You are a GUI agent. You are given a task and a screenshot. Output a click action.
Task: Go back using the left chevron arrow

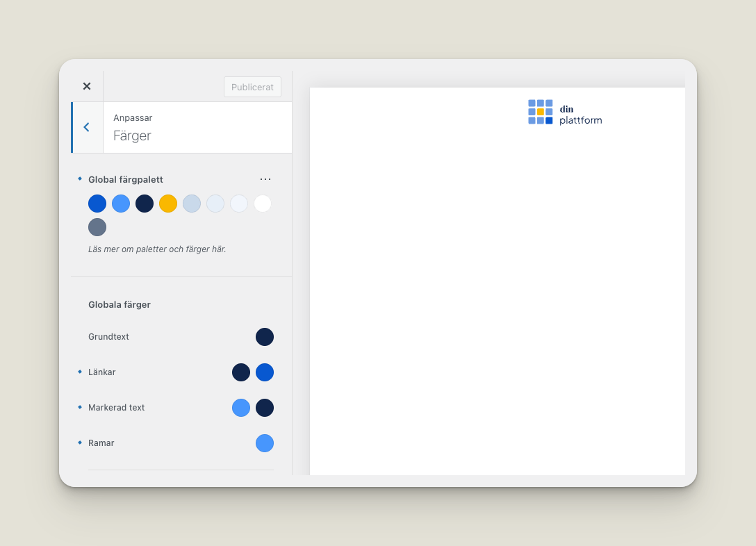pyautogui.click(x=87, y=127)
